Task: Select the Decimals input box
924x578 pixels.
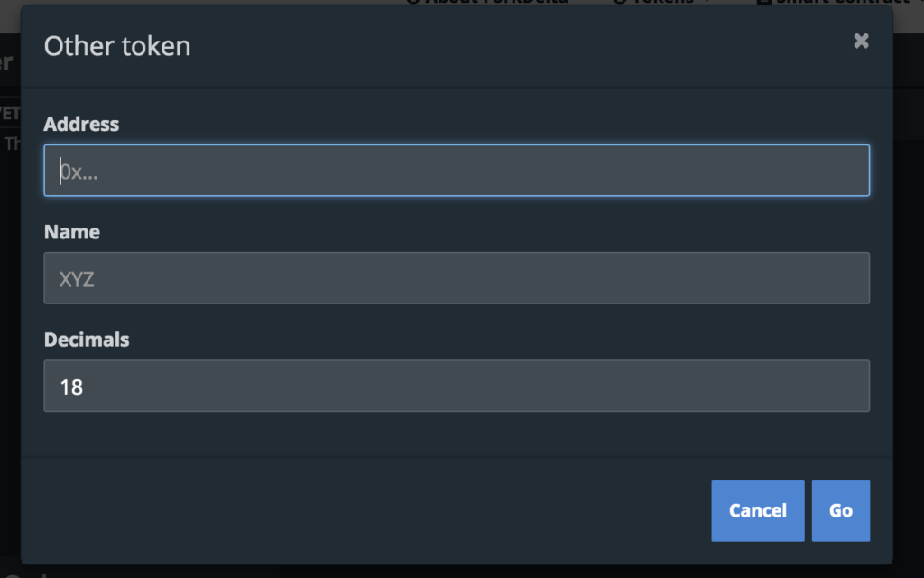Action: pyautogui.click(x=457, y=386)
